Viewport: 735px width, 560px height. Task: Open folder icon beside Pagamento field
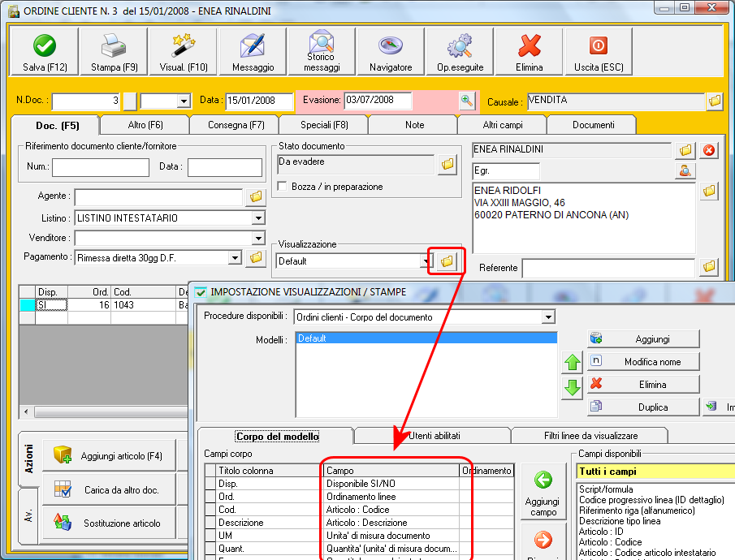256,257
